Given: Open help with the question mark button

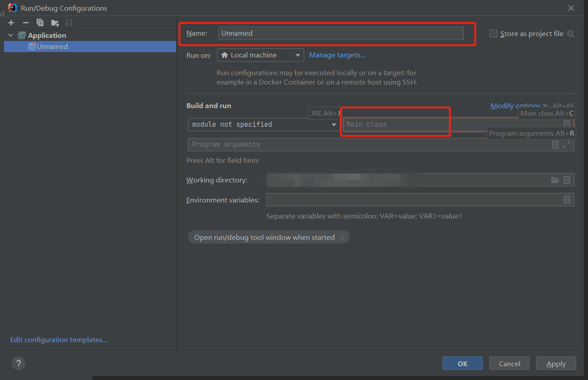Looking at the screenshot, I should point(18,363).
